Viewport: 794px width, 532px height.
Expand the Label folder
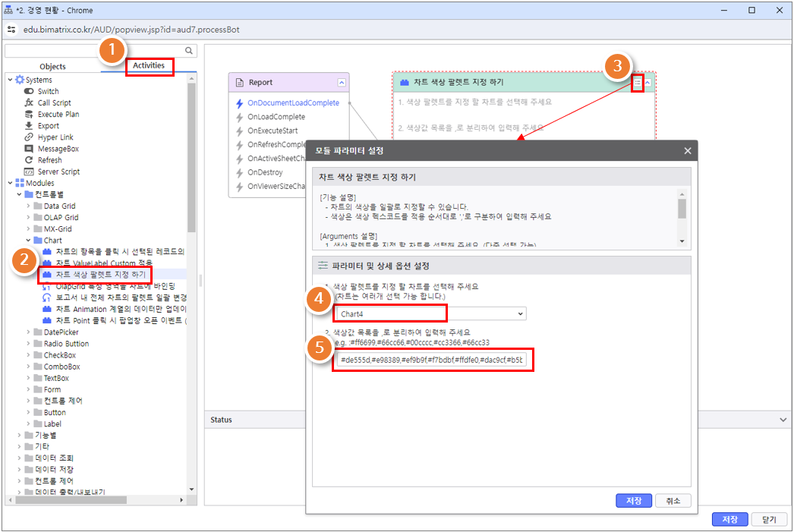(x=28, y=424)
